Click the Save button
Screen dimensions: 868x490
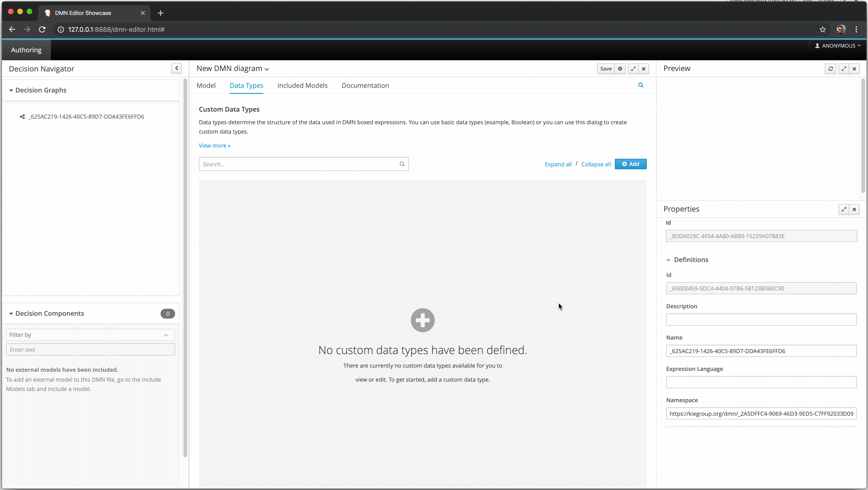(x=606, y=69)
